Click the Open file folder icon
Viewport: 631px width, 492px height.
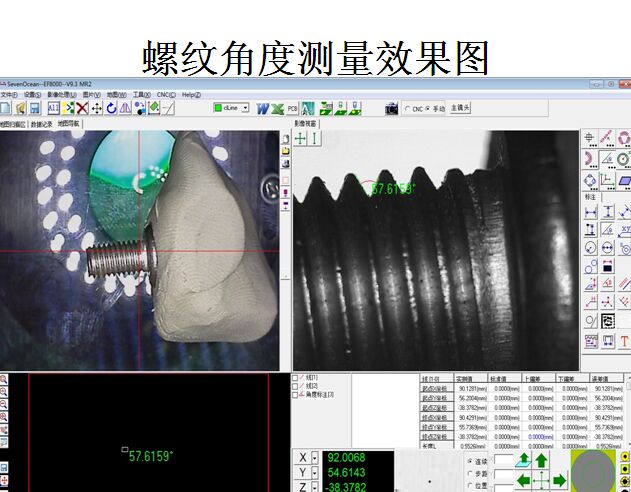(x=19, y=108)
